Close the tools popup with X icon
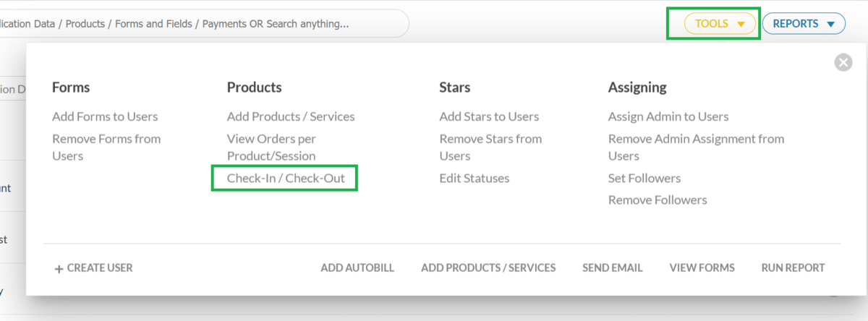Image resolution: width=868 pixels, height=321 pixels. click(843, 63)
